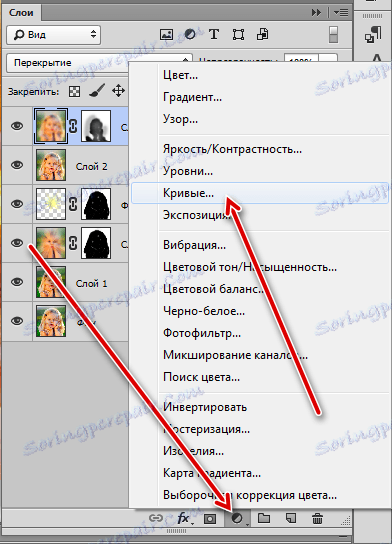
Task: Click the adjustment layer filter icon
Action: tap(190, 34)
